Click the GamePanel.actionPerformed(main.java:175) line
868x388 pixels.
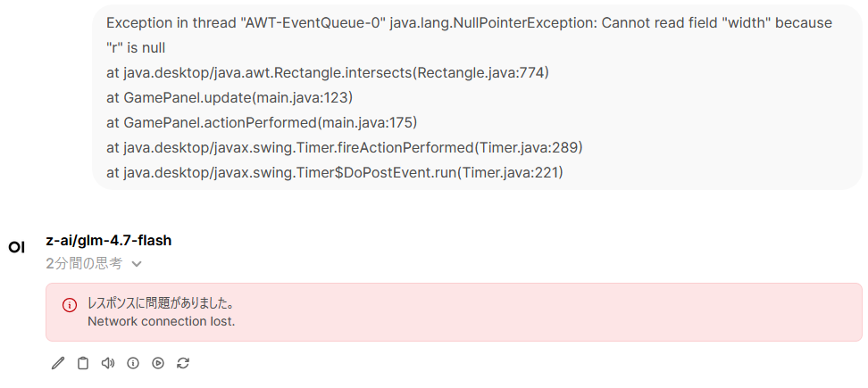262,122
